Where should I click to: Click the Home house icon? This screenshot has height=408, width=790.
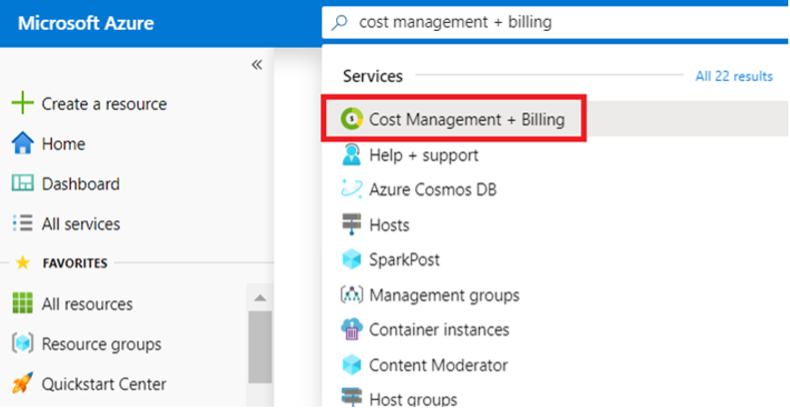[22, 144]
